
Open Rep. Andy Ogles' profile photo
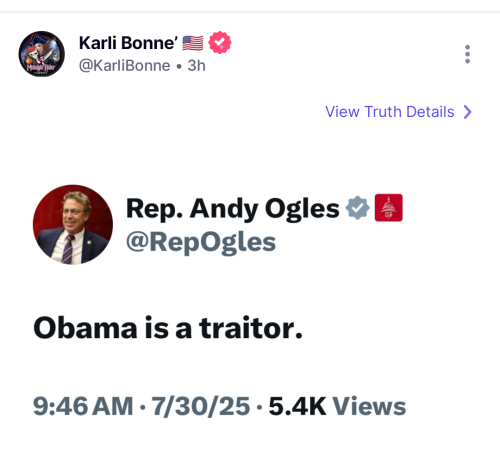pyautogui.click(x=73, y=225)
